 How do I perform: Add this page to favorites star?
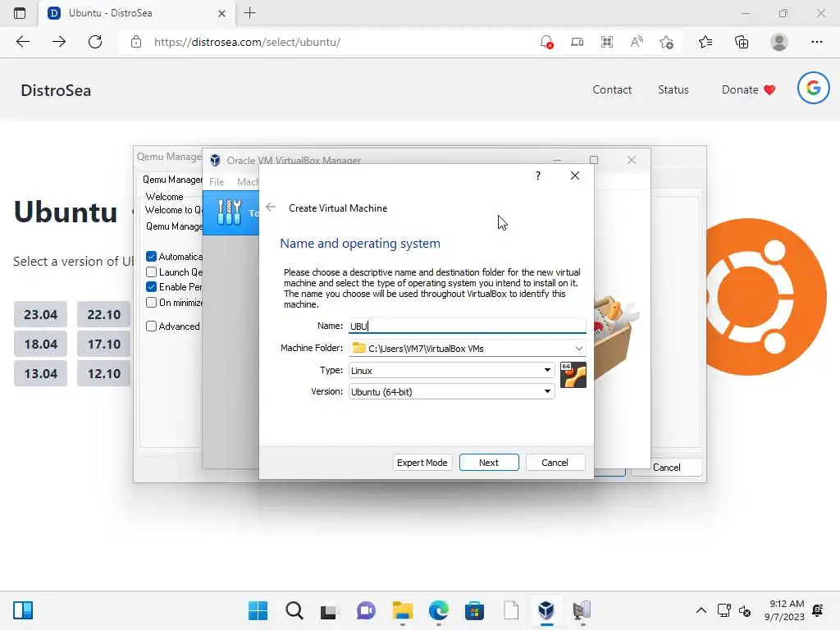point(666,42)
